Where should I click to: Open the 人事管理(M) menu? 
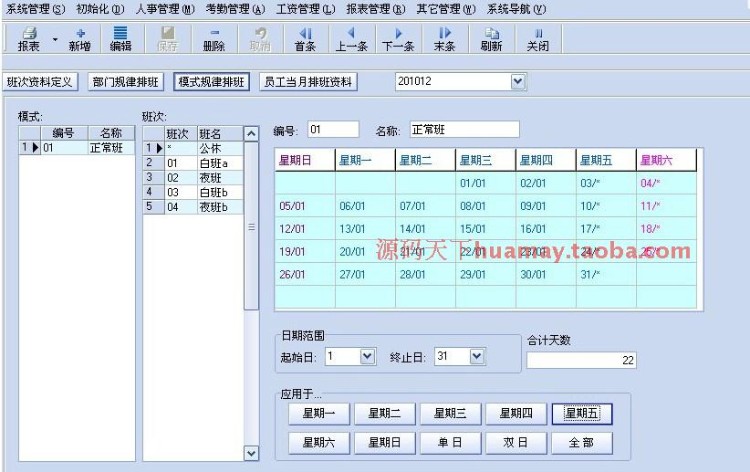tap(165, 9)
